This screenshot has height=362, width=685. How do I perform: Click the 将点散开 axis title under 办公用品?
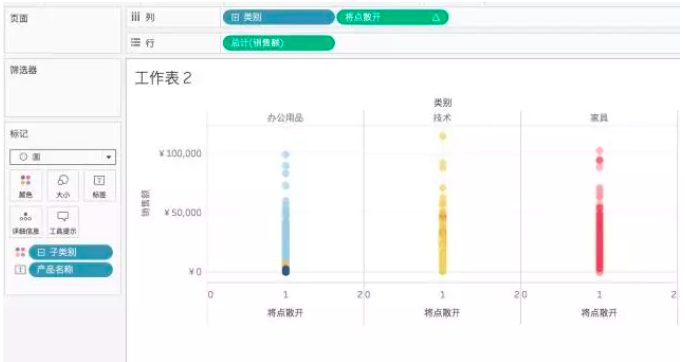point(285,313)
